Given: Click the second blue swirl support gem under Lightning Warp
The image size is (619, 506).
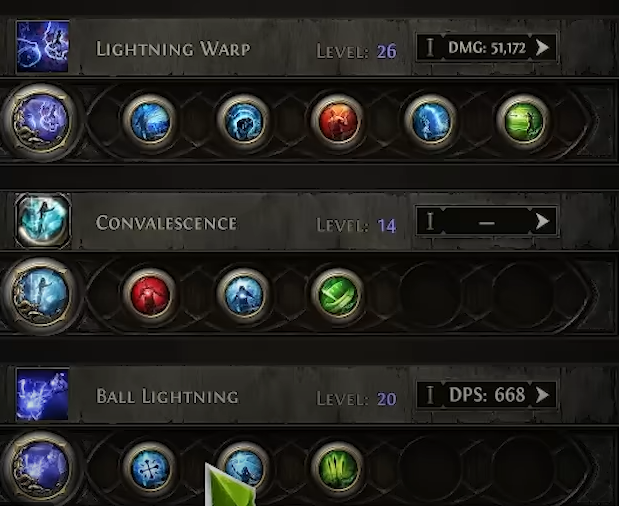Looking at the screenshot, I should tap(244, 121).
